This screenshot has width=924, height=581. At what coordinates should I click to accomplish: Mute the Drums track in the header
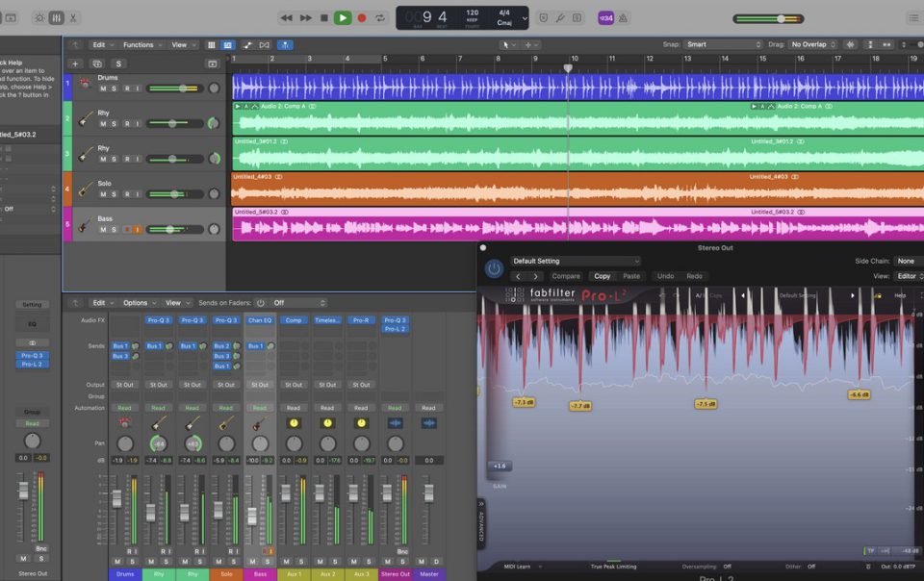tap(103, 88)
